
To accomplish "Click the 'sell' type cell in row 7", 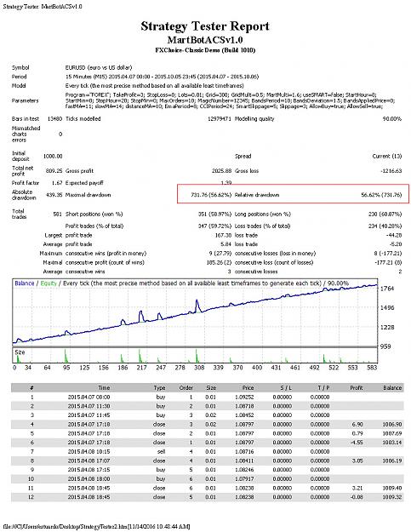I will coord(162,452).
